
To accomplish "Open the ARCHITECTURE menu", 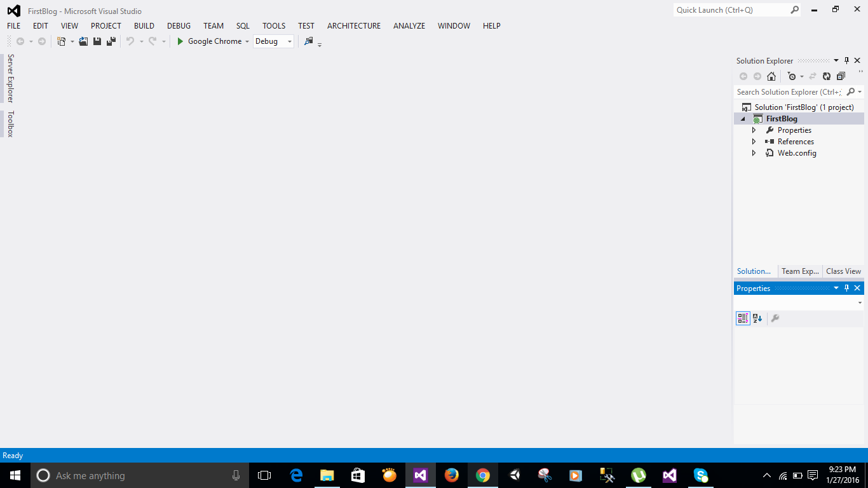I will click(354, 26).
